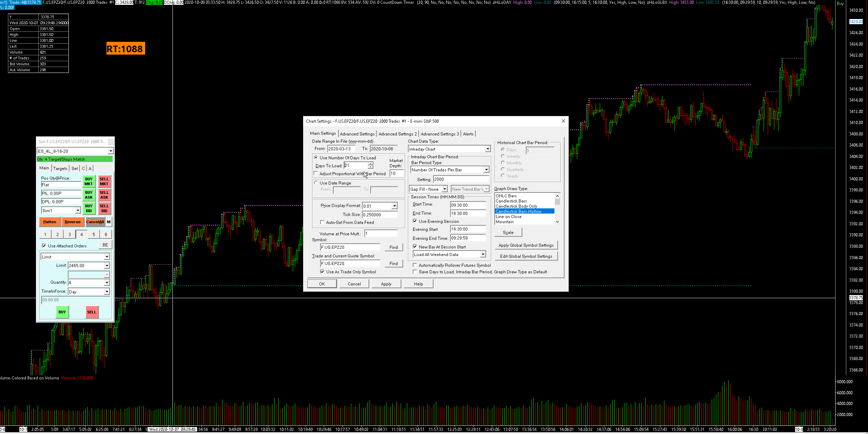
Task: Open the Targets tab in trade window
Action: coord(60,168)
